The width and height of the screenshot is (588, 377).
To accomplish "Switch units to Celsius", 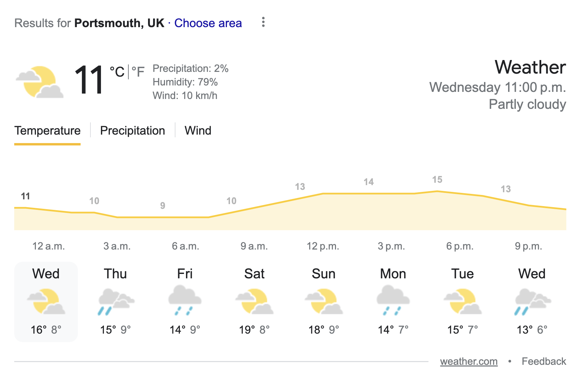I will coord(117,72).
